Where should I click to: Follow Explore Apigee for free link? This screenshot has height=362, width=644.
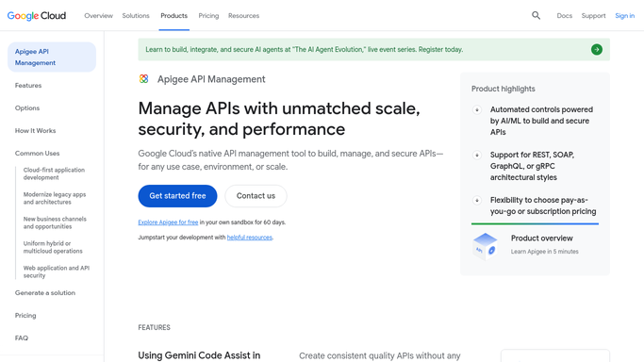(x=168, y=222)
